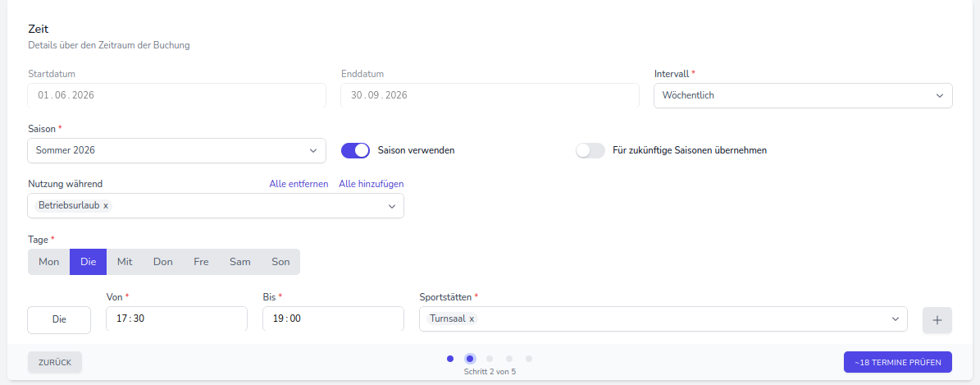Turn off Saison verwenden switch
Image resolution: width=980 pixels, height=385 pixels.
click(356, 150)
